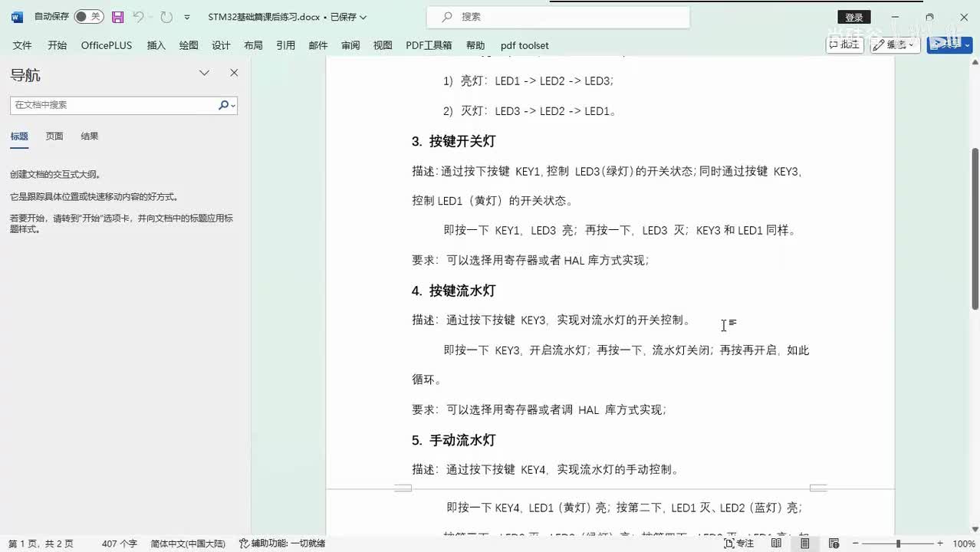Viewport: 980px width, 552px height.
Task: Switch to the 邮件 ribbon tab
Action: pos(318,45)
